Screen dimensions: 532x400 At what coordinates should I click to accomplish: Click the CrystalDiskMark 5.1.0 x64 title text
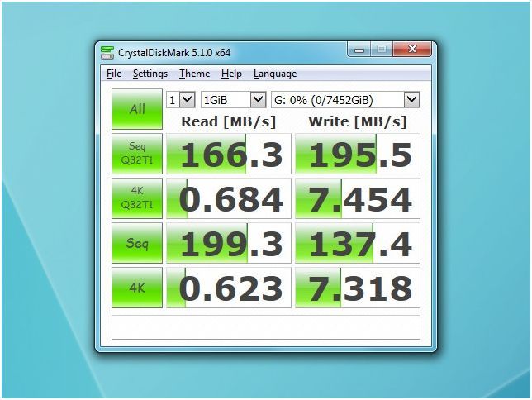coord(174,53)
